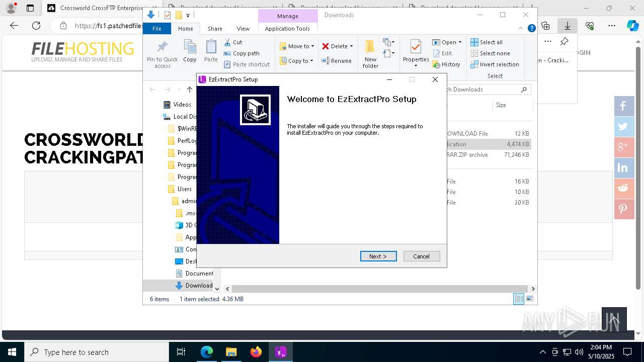Click the Paste icon in ribbon
Viewport: 644px width, 362px height.
click(x=211, y=47)
